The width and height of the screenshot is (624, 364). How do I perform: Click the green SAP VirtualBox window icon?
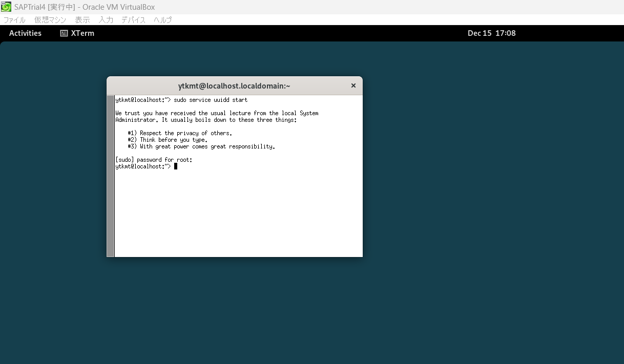click(x=6, y=7)
